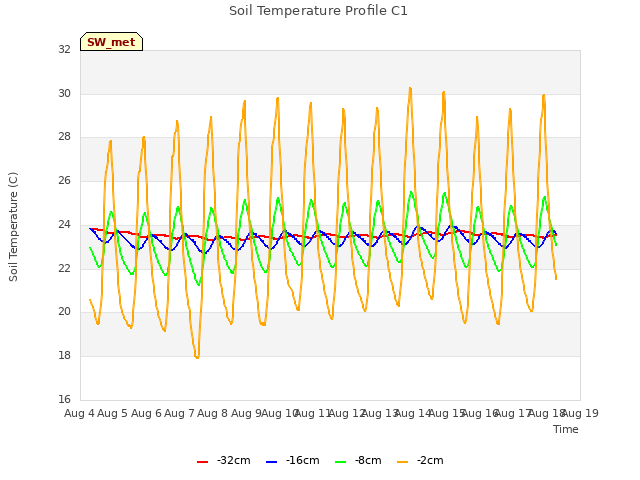Click the 24 y-axis tick label
Screen dimensions: 640x480
click(x=64, y=224)
